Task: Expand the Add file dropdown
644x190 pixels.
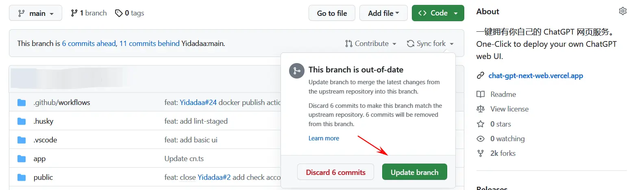Action: tap(383, 13)
